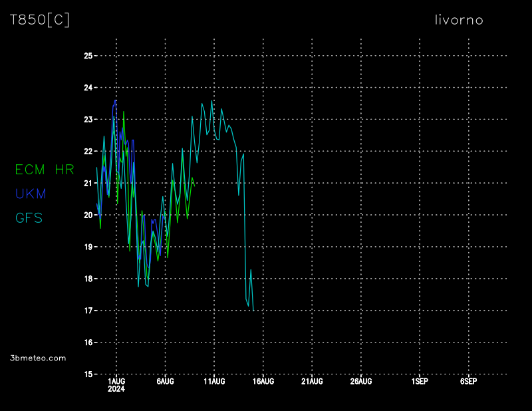This screenshot has height=411, width=532.
Task: Toggle the UKM legend entry
Action: 31,194
